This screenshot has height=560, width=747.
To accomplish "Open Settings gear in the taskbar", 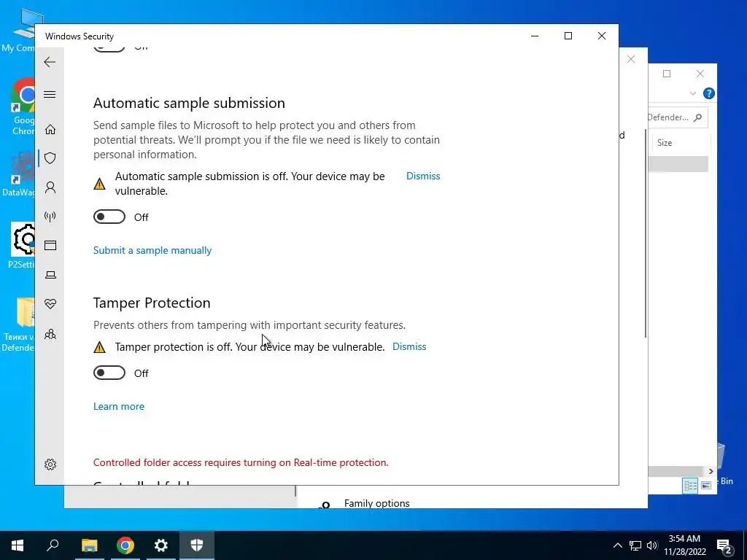I will (x=161, y=545).
